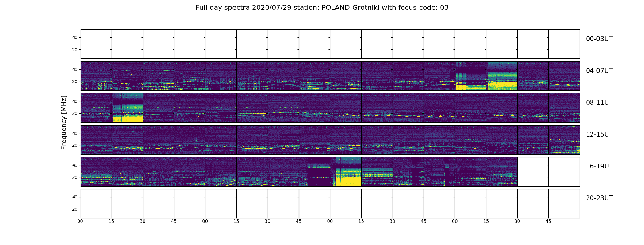The height and width of the screenshot is (245, 644).
Task: Click the 40 MHz tick of the 20-23UT row
Action: 75,197
